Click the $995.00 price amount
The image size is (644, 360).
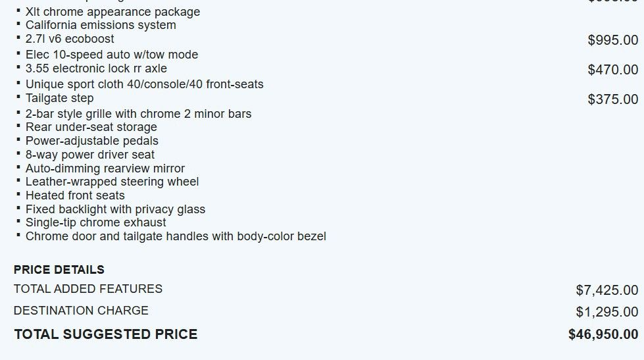612,40
